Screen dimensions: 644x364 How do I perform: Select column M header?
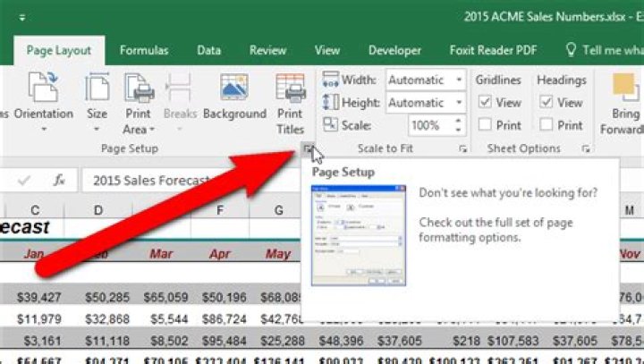pyautogui.click(x=629, y=210)
